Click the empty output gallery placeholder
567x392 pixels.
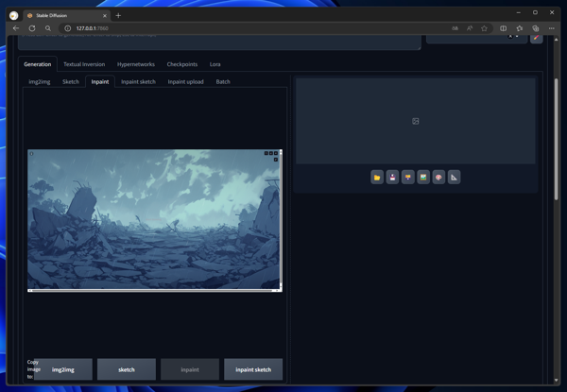416,121
